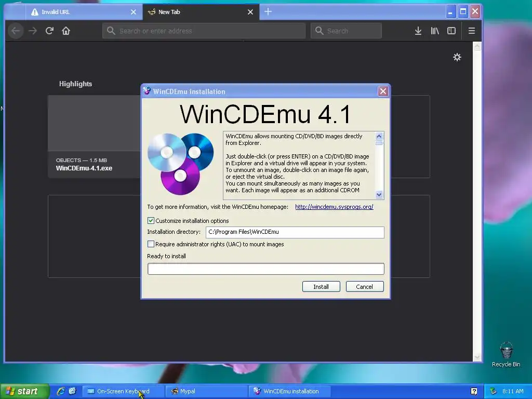Click the help tray icon
The height and width of the screenshot is (399, 532).
click(474, 391)
